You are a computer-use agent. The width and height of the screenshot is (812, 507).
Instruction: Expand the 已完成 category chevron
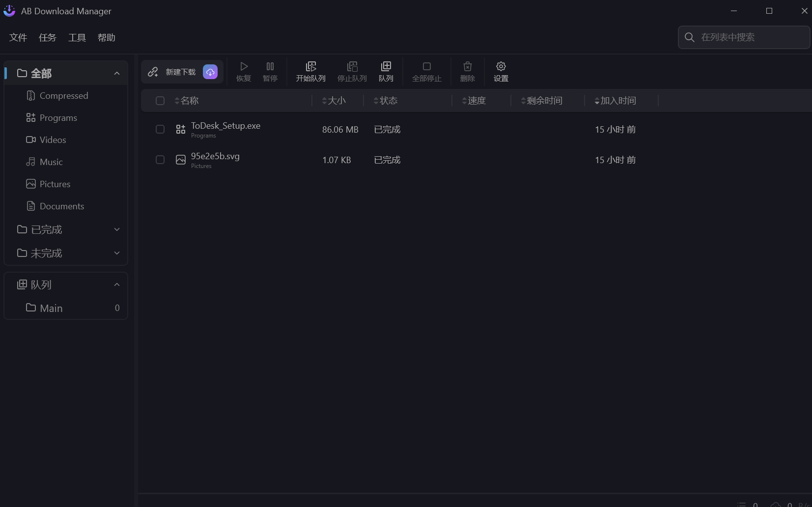(x=117, y=229)
